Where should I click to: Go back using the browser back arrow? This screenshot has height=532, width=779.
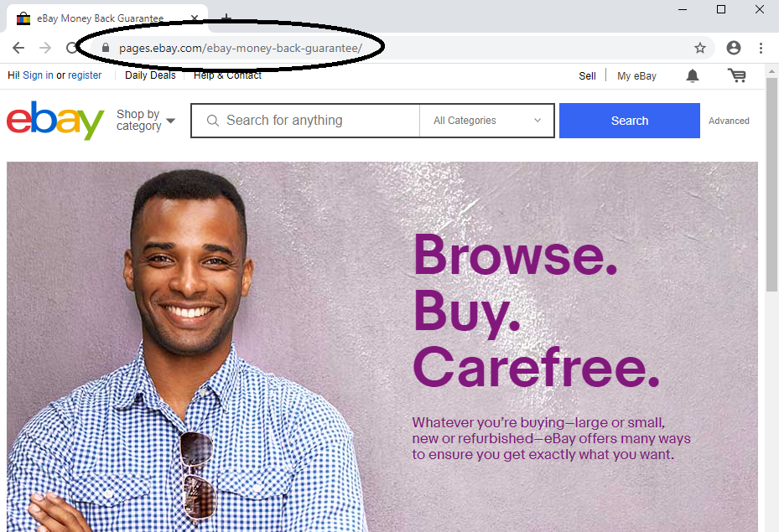[x=18, y=48]
